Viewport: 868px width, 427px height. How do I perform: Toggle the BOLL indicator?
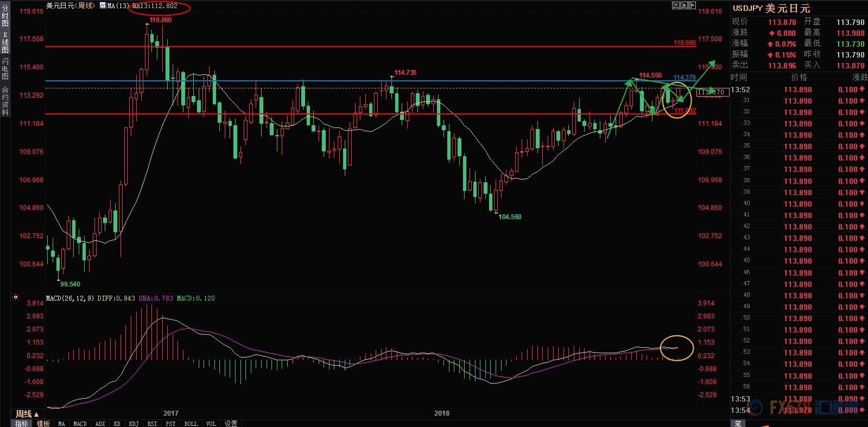point(191,423)
